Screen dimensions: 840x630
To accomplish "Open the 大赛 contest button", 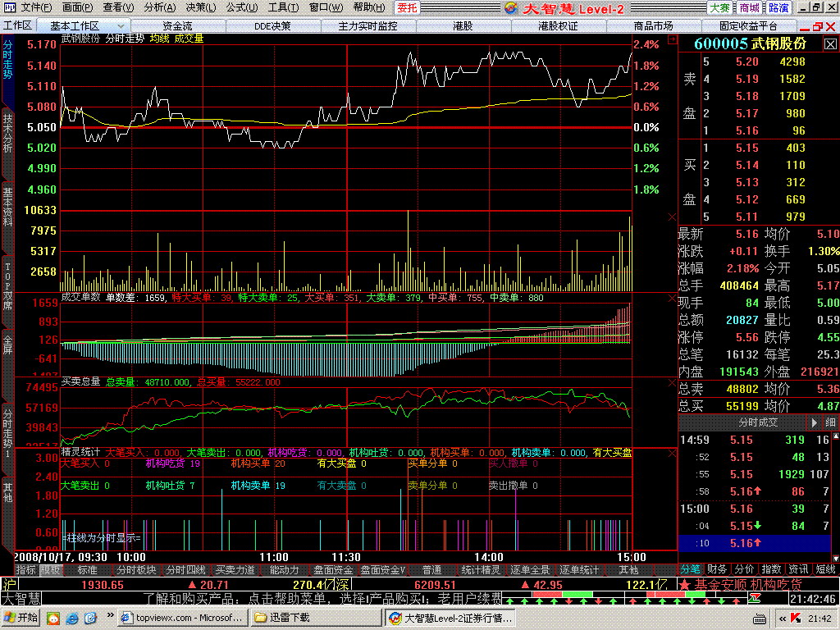I will (719, 8).
